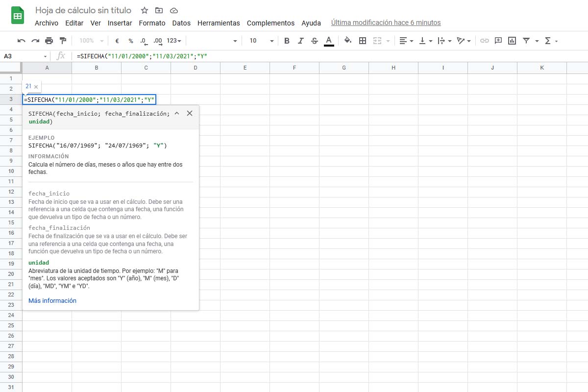Expand the 123 number format dropdown
Screen dimensions: 588x392
[x=174, y=41]
